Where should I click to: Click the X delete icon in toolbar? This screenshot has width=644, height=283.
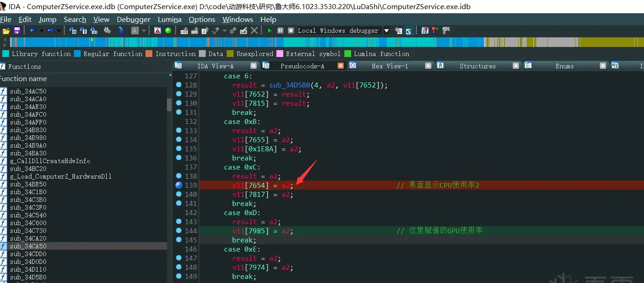tap(254, 31)
